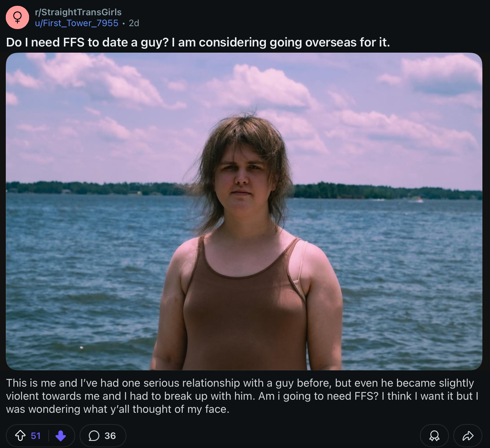Open comments via the speech bubble icon
This screenshot has width=490, height=448.
coord(94,436)
